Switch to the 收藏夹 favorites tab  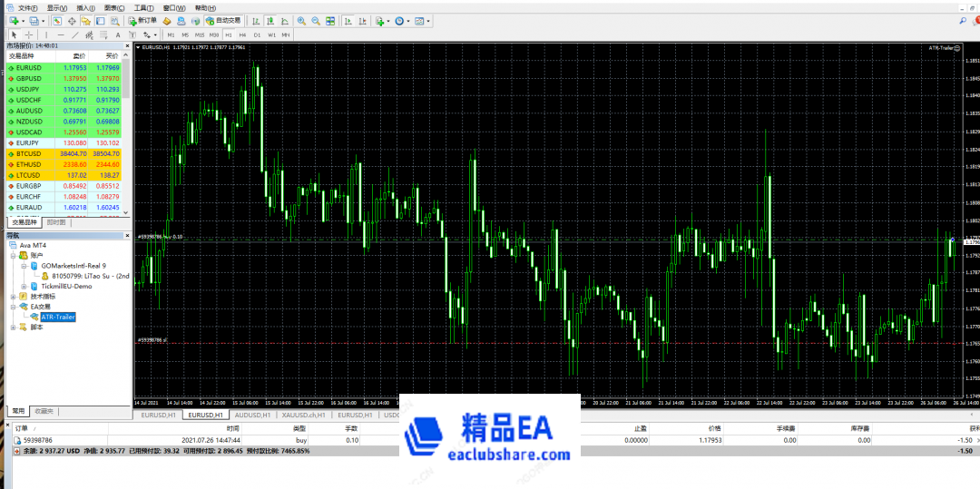(x=44, y=411)
